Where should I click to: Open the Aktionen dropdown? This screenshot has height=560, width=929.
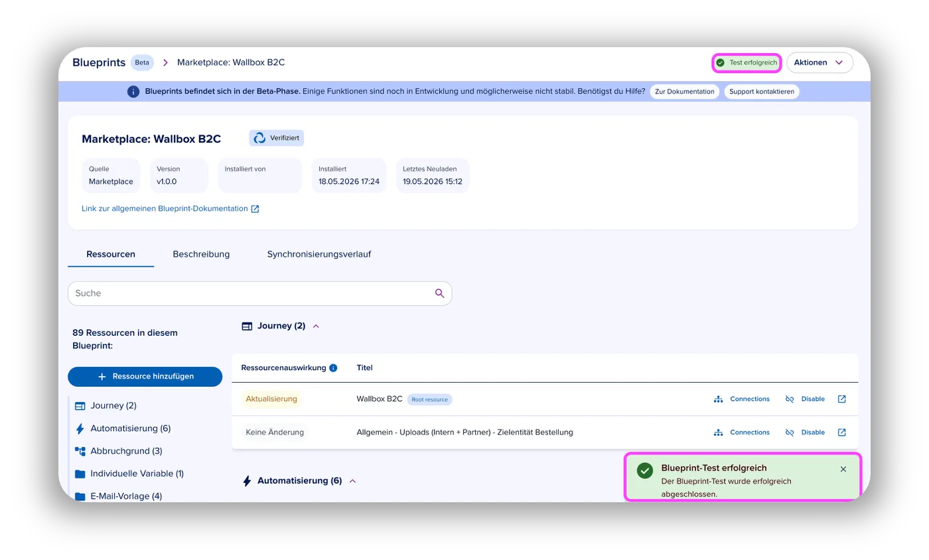point(820,62)
